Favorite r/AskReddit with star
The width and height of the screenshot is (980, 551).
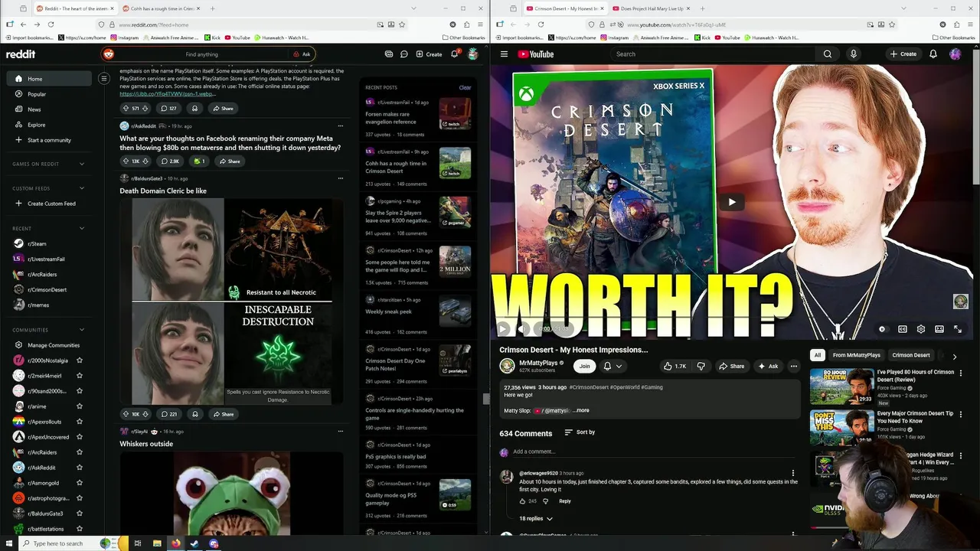coord(80,468)
